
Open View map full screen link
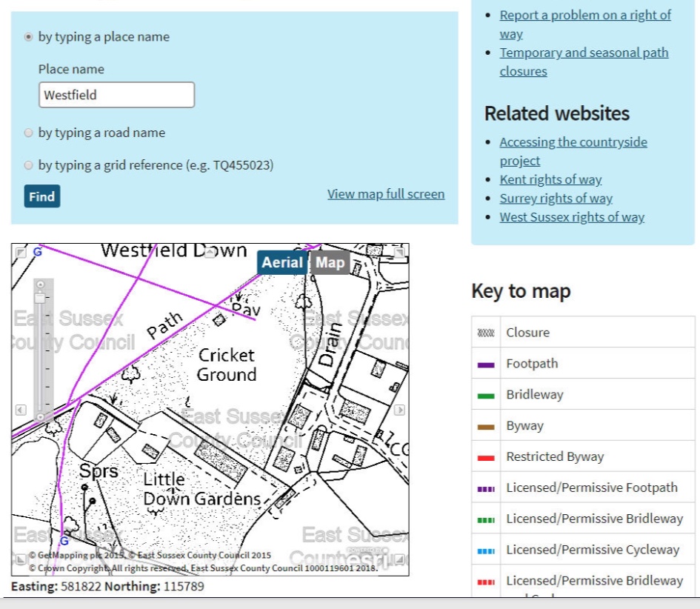tap(386, 194)
